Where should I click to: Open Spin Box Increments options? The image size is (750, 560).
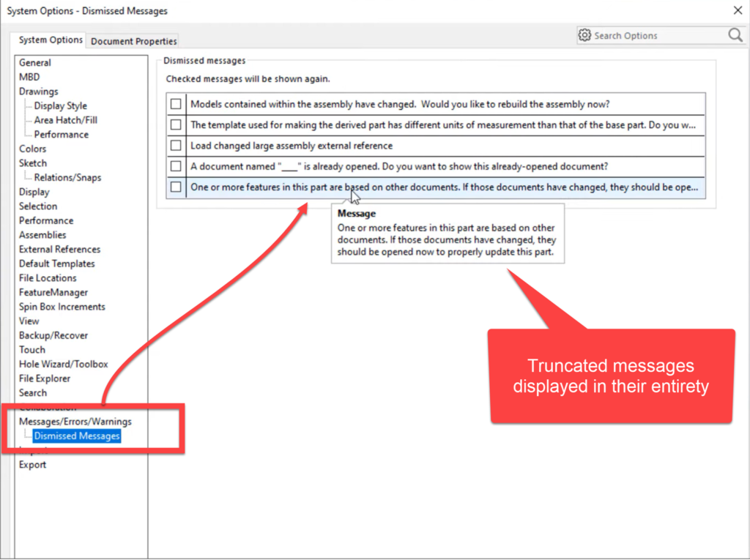[x=62, y=307]
